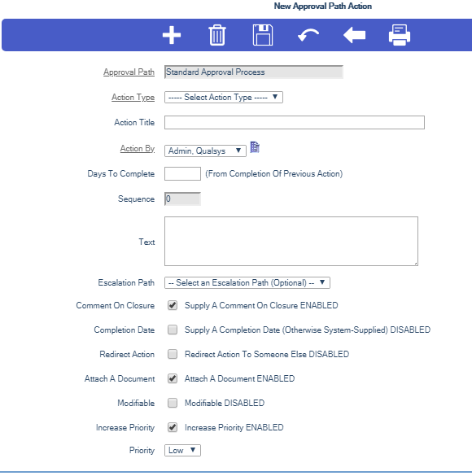Focus the Days To Complete input box

(x=182, y=173)
